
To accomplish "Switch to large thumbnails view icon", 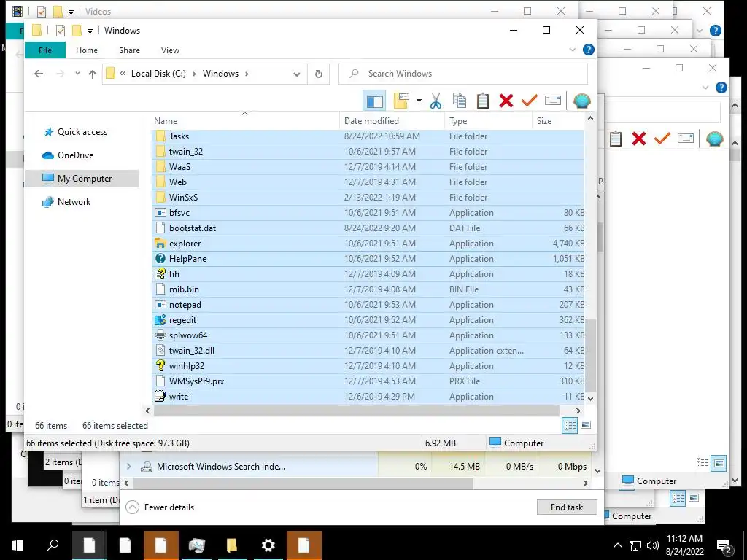I will point(586,425).
